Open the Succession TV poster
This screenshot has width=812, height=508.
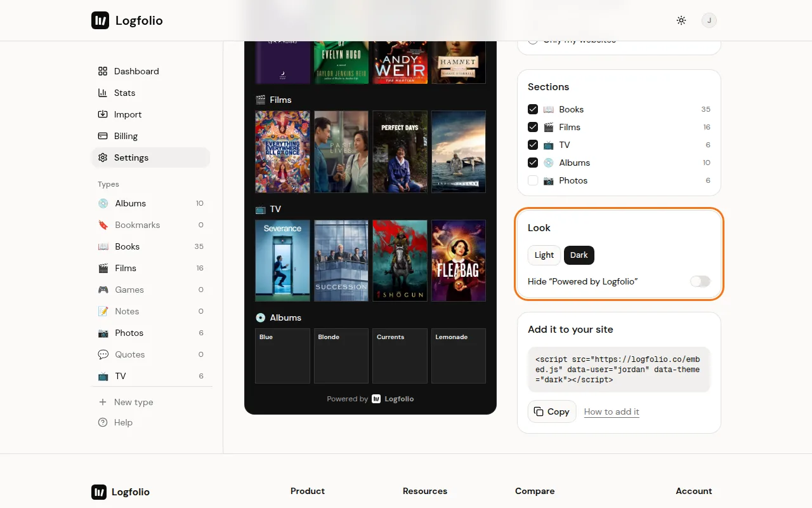[341, 260]
